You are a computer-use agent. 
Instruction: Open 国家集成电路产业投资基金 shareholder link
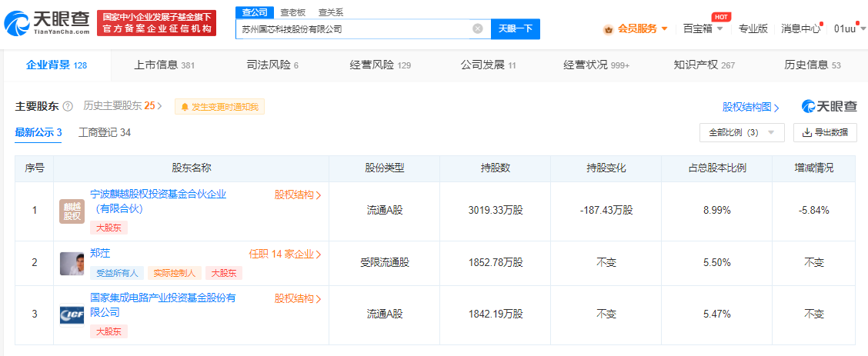pyautogui.click(x=163, y=305)
